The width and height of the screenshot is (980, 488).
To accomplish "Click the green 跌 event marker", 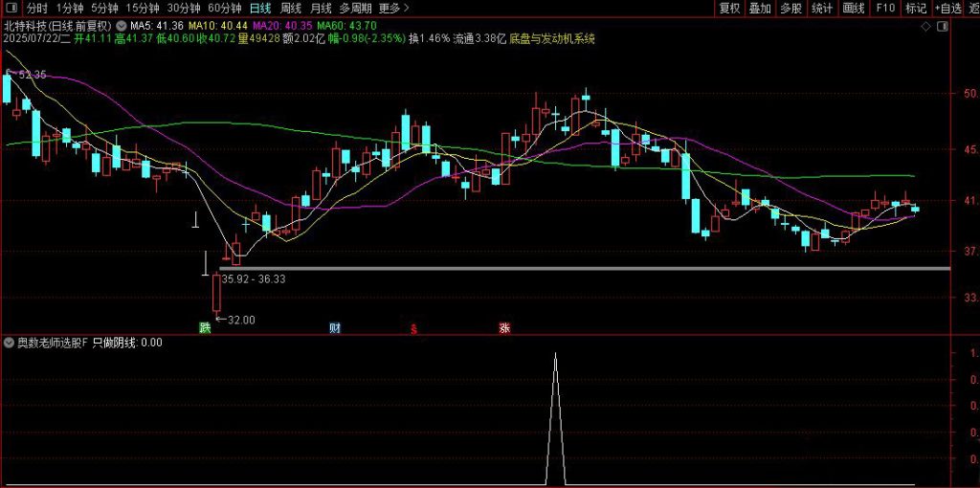I will tap(204, 328).
